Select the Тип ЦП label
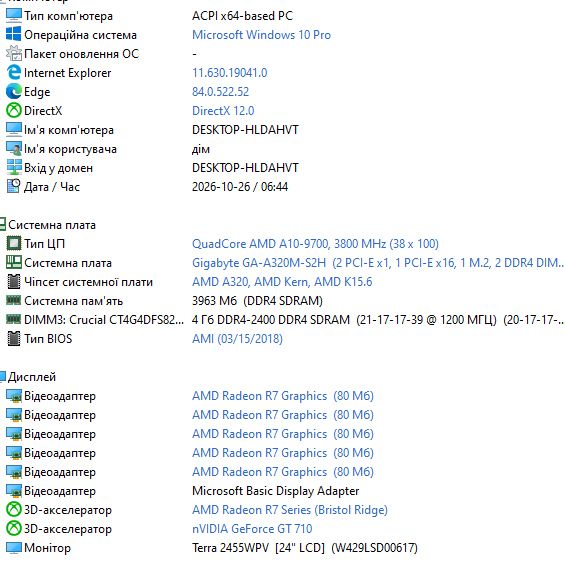Screen dimensions: 565x561 tap(44, 244)
